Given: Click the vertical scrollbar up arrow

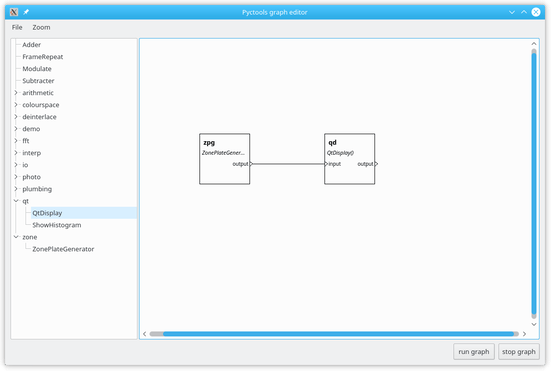Looking at the screenshot, I should (x=534, y=44).
